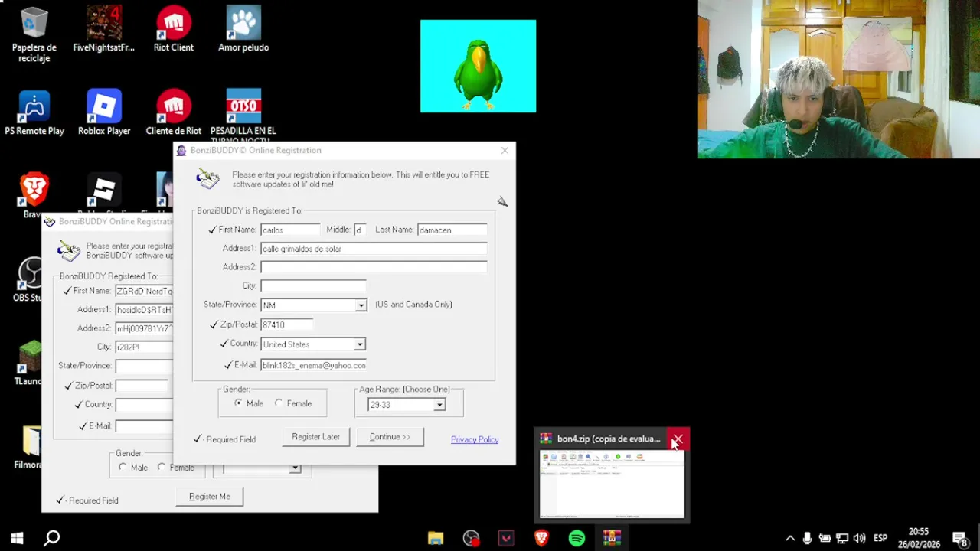Screen dimensions: 980x551
Task: Open the volume control tray icon
Action: click(859, 538)
